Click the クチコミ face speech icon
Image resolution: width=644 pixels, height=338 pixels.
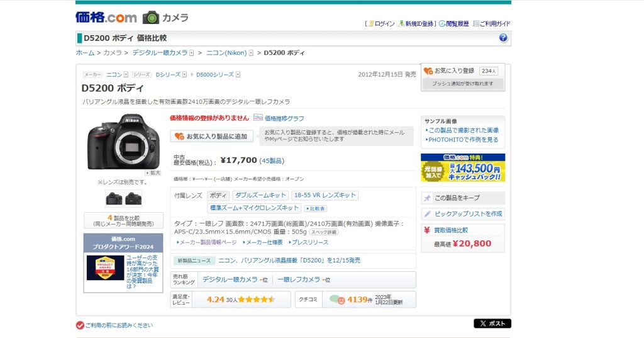[337, 300]
